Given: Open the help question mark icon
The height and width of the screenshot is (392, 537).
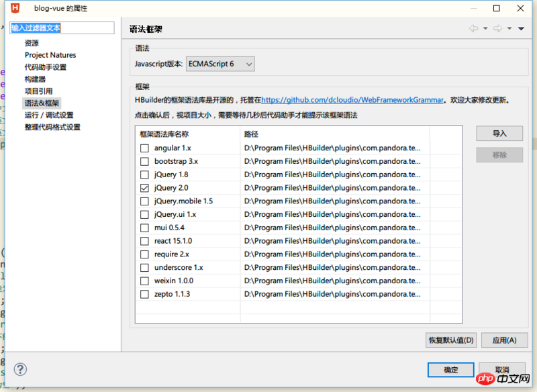Looking at the screenshot, I should point(20,369).
